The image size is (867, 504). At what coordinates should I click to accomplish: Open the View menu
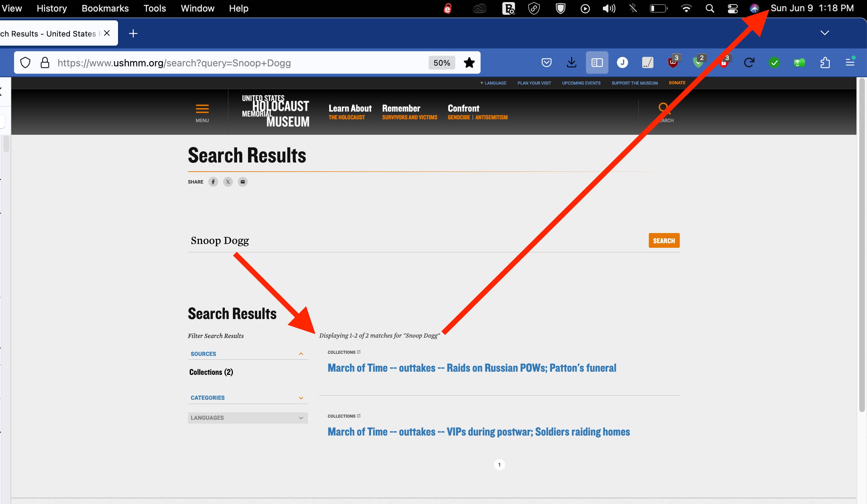coord(12,8)
